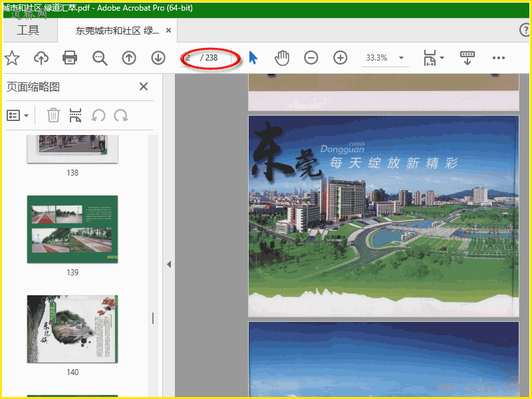Image resolution: width=532 pixels, height=399 pixels.
Task: Open the find text magnifier tool
Action: click(x=100, y=58)
